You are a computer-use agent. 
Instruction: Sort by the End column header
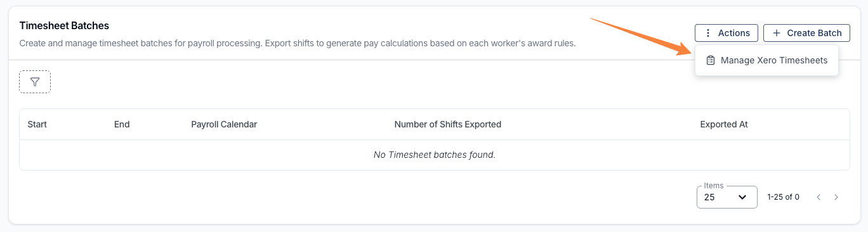[x=122, y=124]
